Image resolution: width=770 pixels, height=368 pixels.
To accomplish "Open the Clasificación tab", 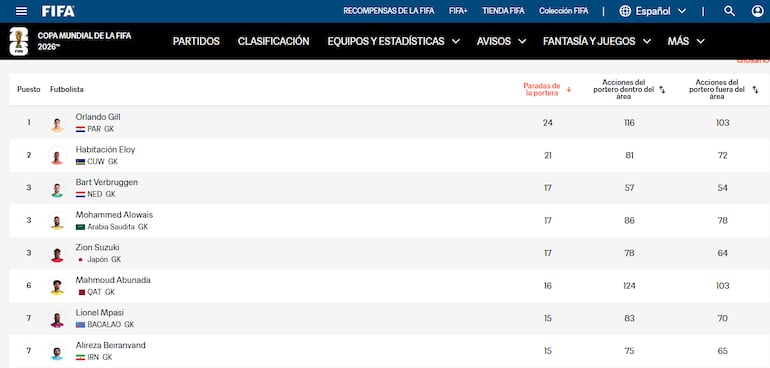I will coord(274,41).
